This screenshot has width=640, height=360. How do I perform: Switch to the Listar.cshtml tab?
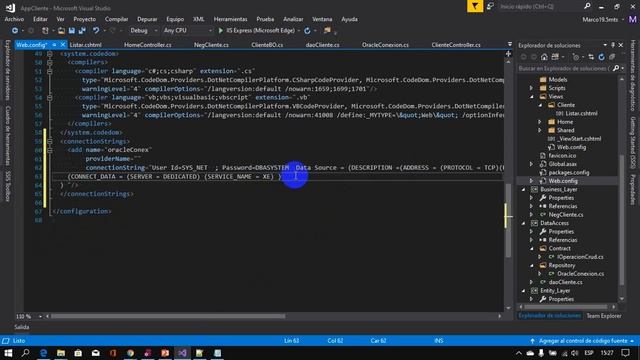(86, 45)
